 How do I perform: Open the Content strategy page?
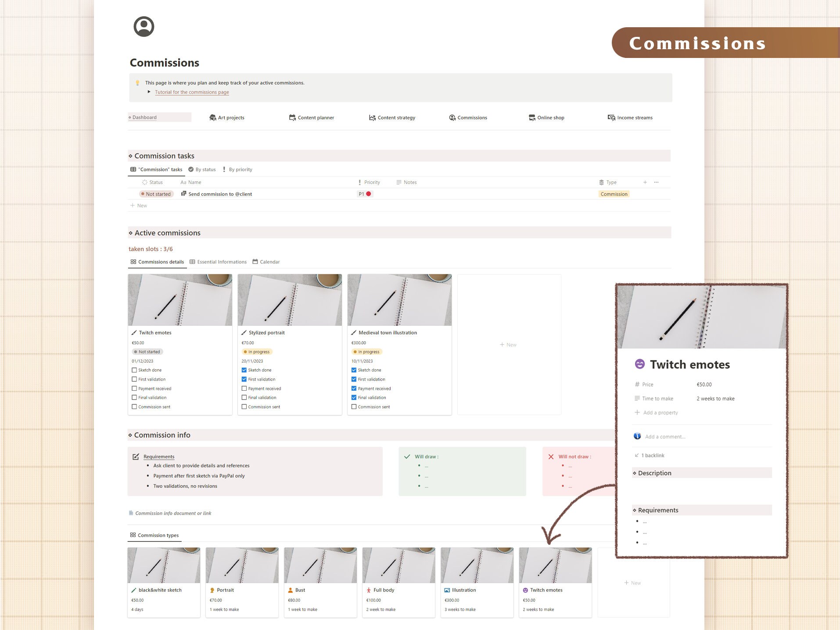396,117
